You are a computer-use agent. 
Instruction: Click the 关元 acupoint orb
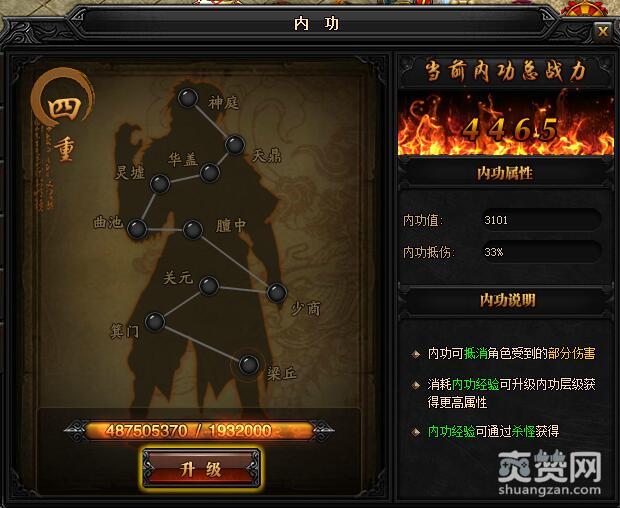209,286
